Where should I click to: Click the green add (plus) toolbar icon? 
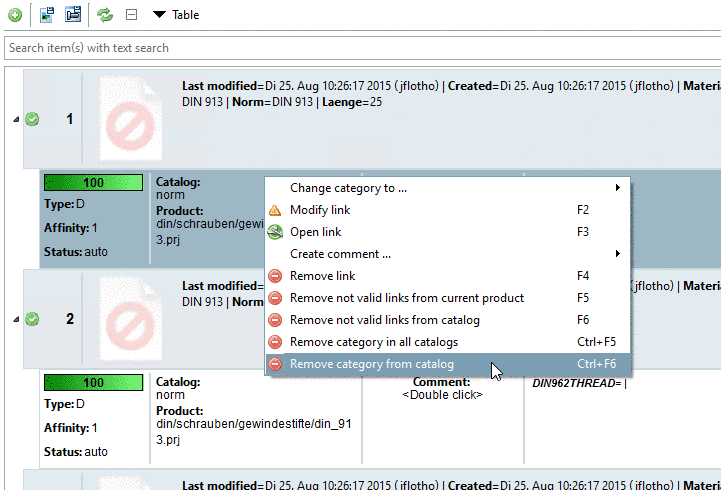[15, 15]
